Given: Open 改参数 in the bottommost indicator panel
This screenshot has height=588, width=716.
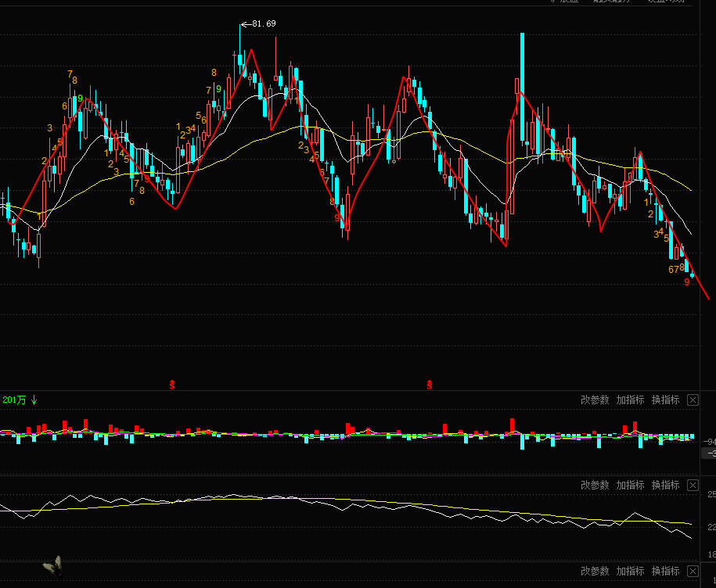Looking at the screenshot, I should point(595,571).
